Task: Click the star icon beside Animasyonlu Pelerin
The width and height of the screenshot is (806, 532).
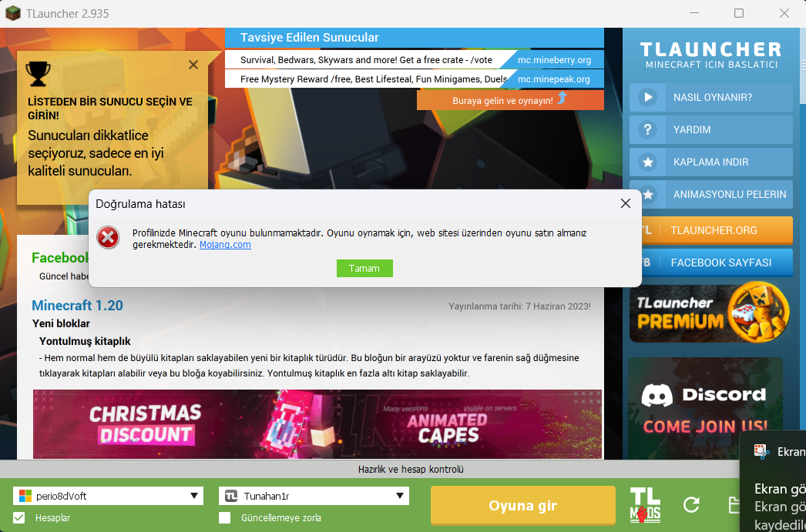Action: pos(648,195)
